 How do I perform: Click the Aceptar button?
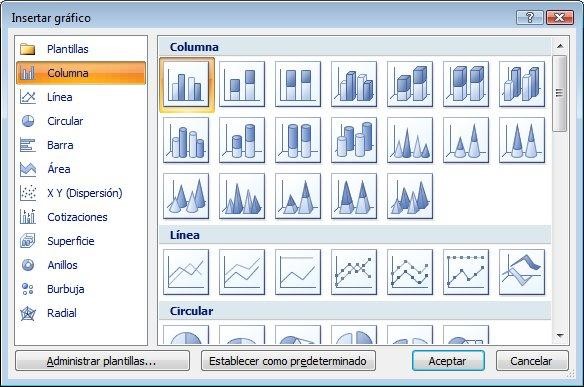point(448,361)
